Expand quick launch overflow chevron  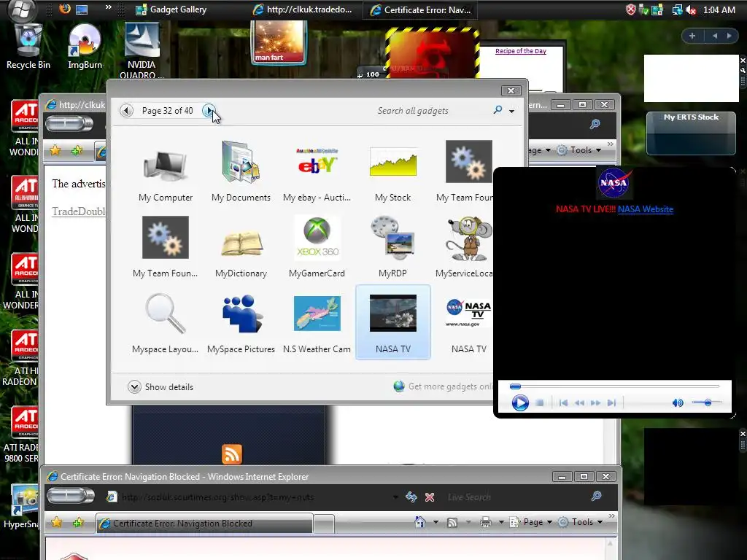point(109,7)
